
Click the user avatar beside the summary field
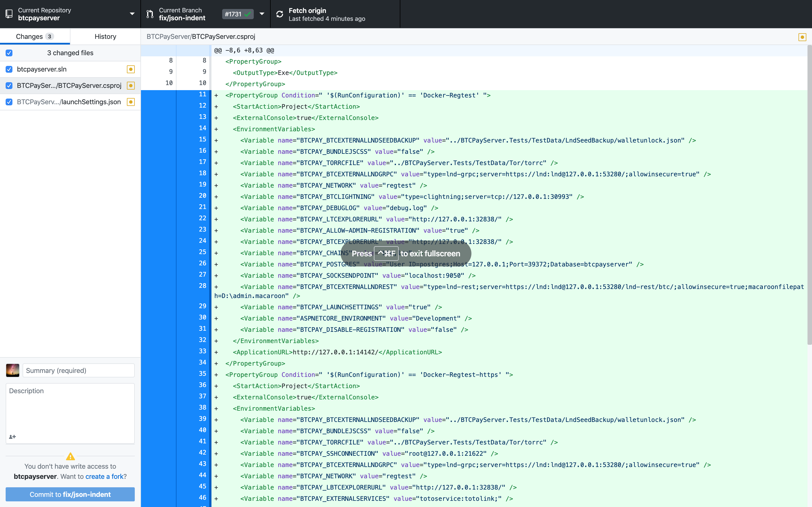[x=12, y=370]
